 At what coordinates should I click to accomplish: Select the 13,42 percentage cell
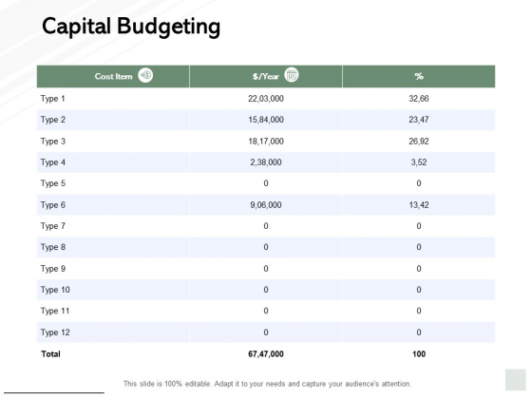[x=419, y=205]
